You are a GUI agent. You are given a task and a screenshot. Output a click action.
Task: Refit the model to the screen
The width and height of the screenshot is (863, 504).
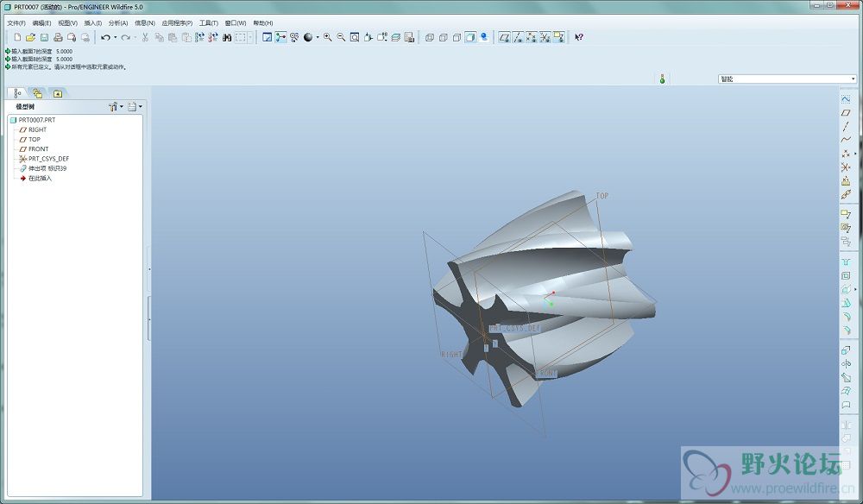(355, 37)
